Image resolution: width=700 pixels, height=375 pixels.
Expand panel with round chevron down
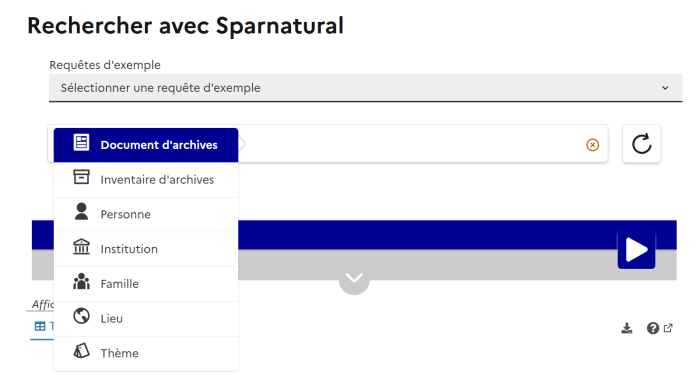[x=354, y=279]
